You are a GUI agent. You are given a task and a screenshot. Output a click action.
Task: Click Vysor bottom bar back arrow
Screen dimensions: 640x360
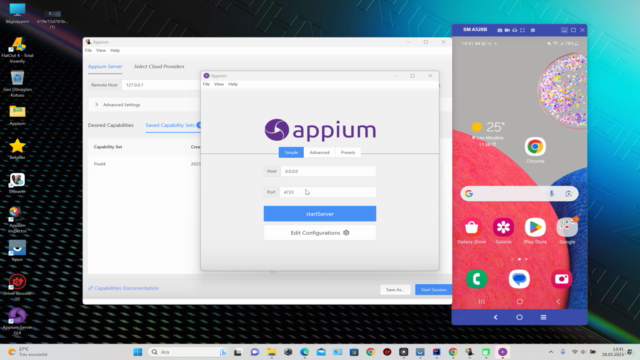[x=496, y=317]
